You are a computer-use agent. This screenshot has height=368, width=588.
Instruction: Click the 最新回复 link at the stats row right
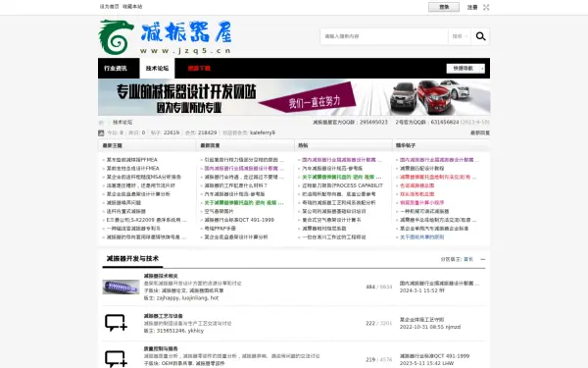[480, 132]
